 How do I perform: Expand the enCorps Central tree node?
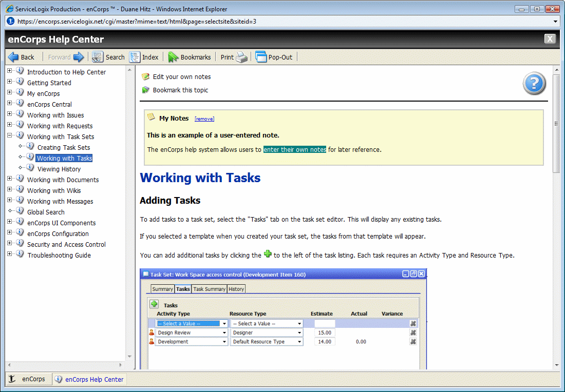click(x=10, y=103)
